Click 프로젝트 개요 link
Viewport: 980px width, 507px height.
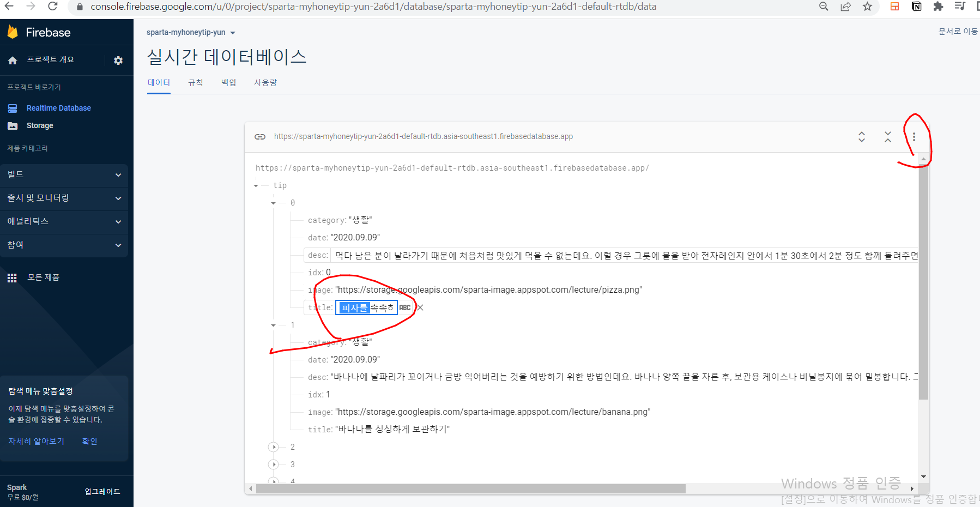tap(51, 60)
